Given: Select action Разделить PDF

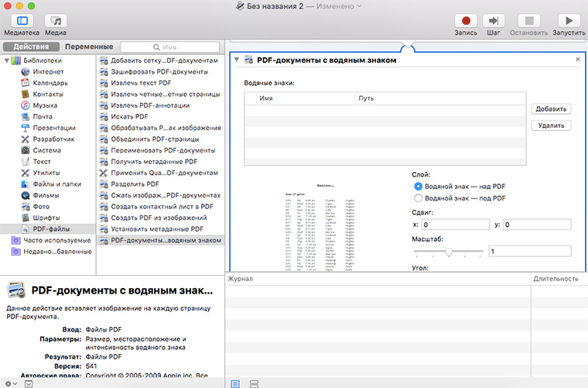Looking at the screenshot, I should click(160, 184).
